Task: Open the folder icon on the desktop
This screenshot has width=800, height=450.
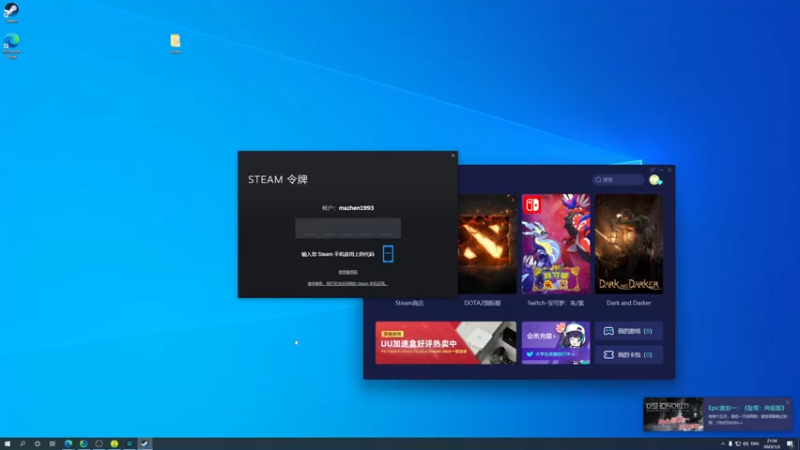Action: (x=176, y=43)
